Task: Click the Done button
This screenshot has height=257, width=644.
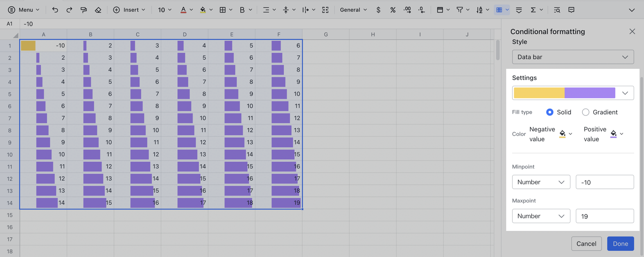Action: pyautogui.click(x=620, y=243)
